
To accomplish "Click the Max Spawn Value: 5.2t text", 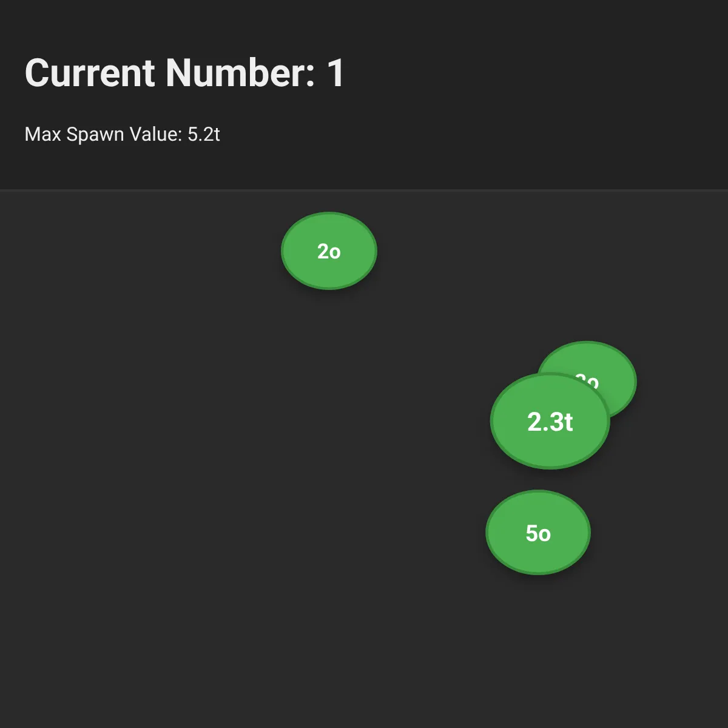I will [x=122, y=134].
